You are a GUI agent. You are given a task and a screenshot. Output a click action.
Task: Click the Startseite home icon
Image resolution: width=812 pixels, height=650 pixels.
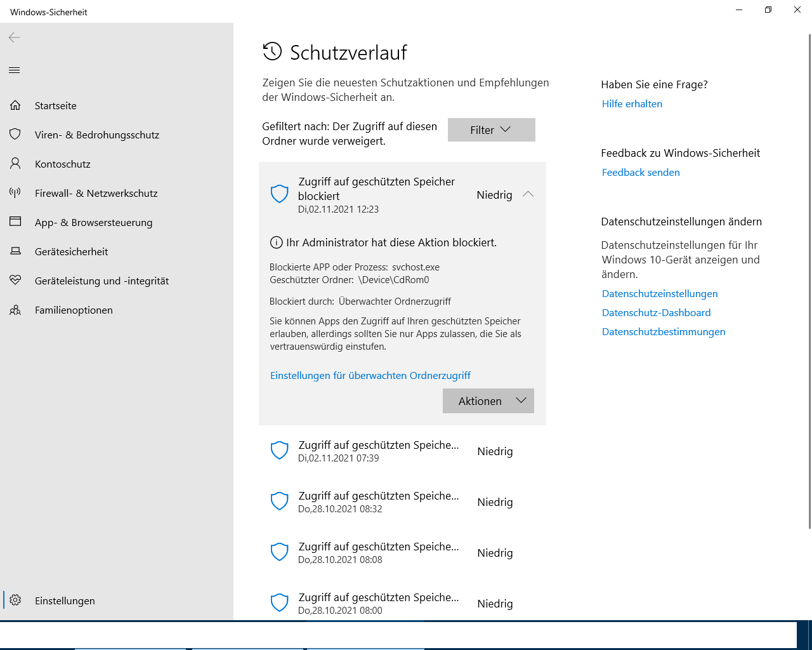pos(15,105)
